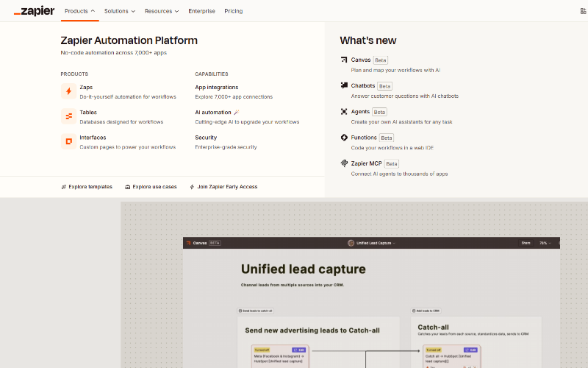This screenshot has width=588, height=368.
Task: Click the Zapier logo
Action: tap(34, 11)
